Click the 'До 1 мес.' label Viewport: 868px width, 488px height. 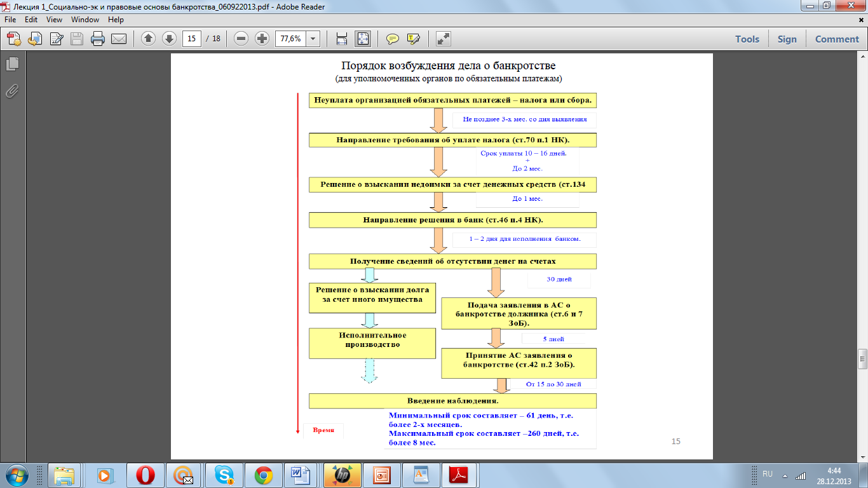[527, 199]
